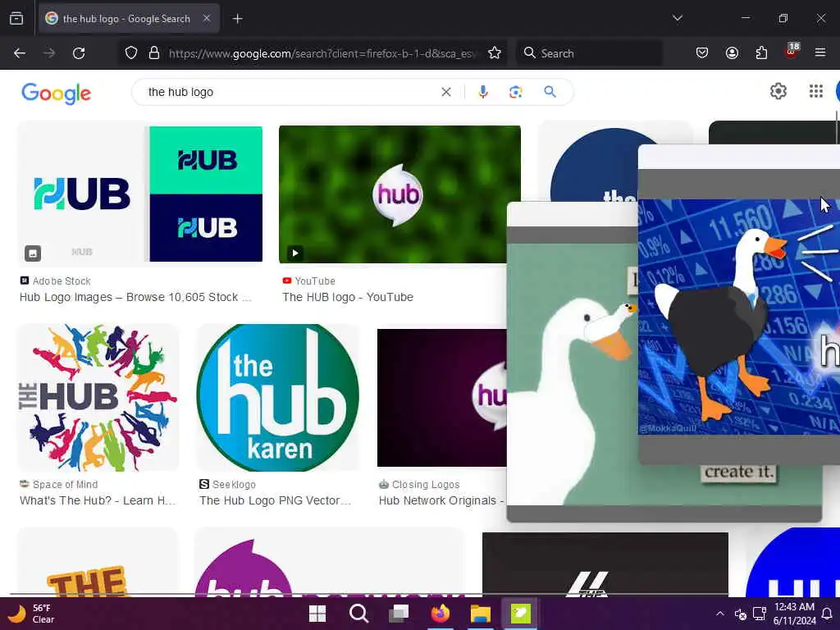Open the clock showing 12:43 AM

click(x=794, y=614)
